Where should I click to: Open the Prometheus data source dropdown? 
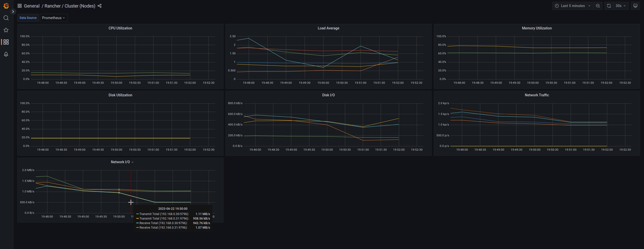(x=53, y=18)
